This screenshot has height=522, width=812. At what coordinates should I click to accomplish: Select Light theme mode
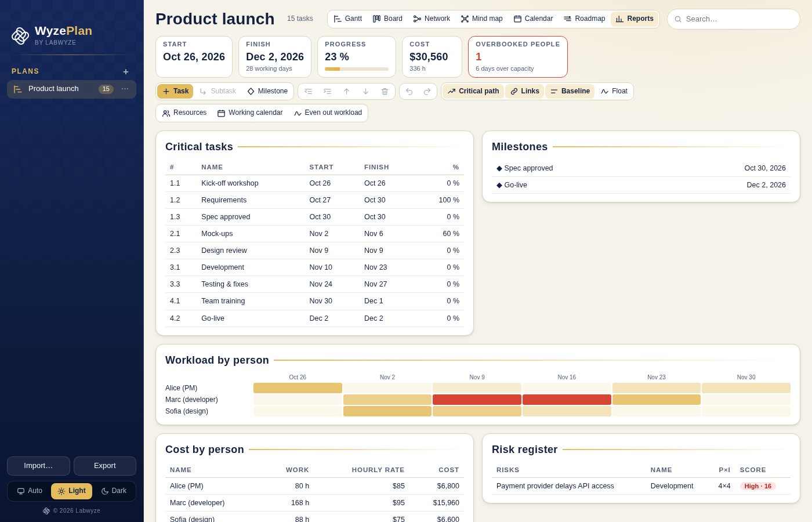[72, 491]
